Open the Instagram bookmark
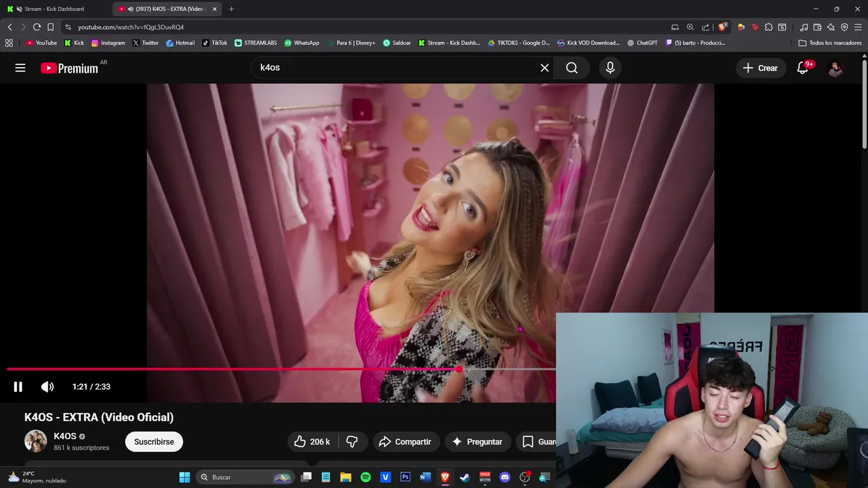This screenshot has width=868, height=488. click(108, 43)
